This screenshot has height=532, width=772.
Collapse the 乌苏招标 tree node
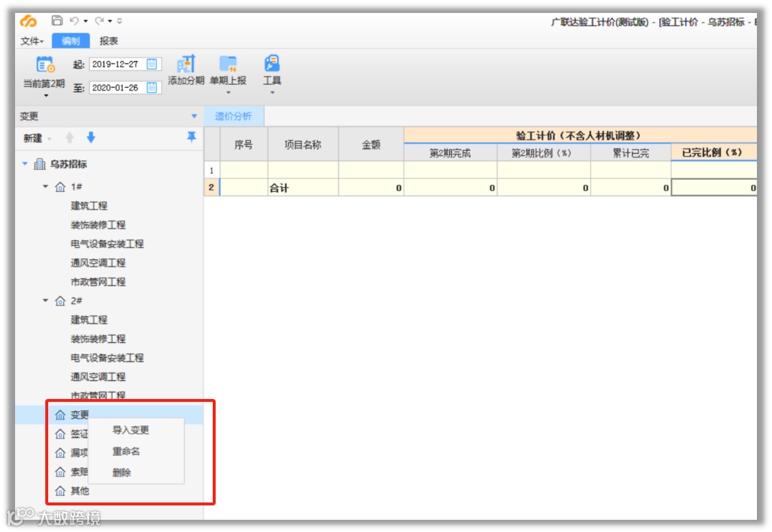[24, 163]
